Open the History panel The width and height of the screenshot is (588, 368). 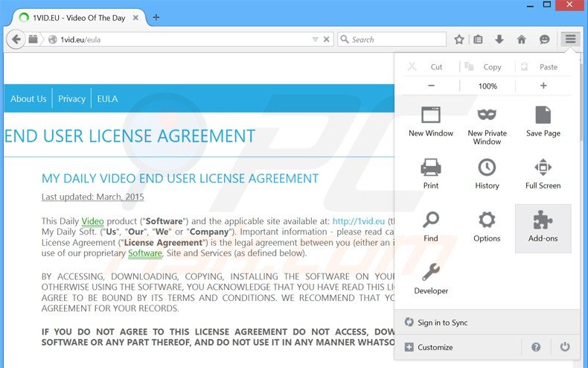click(487, 174)
